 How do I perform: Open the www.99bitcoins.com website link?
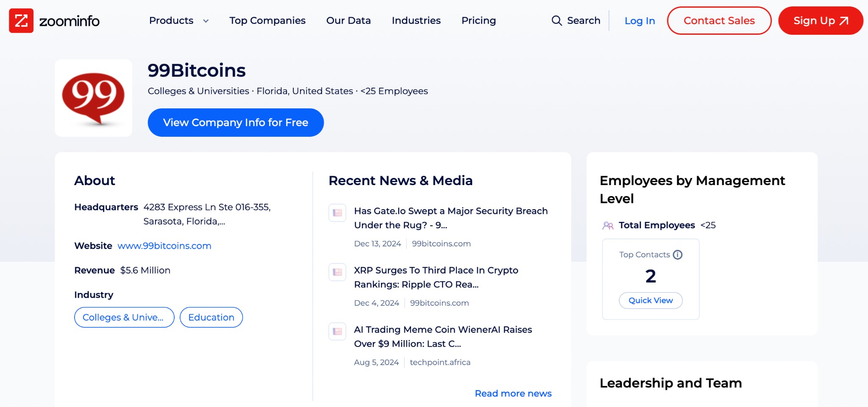[164, 246]
